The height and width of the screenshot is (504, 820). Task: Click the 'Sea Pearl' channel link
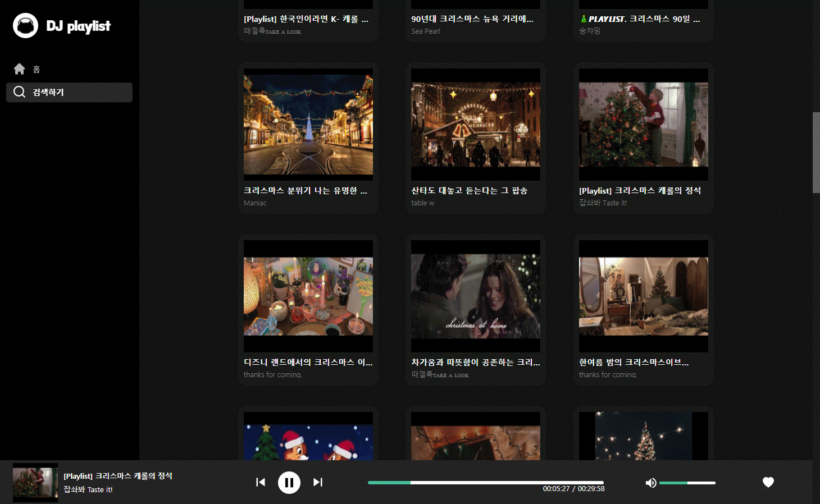[x=425, y=31]
